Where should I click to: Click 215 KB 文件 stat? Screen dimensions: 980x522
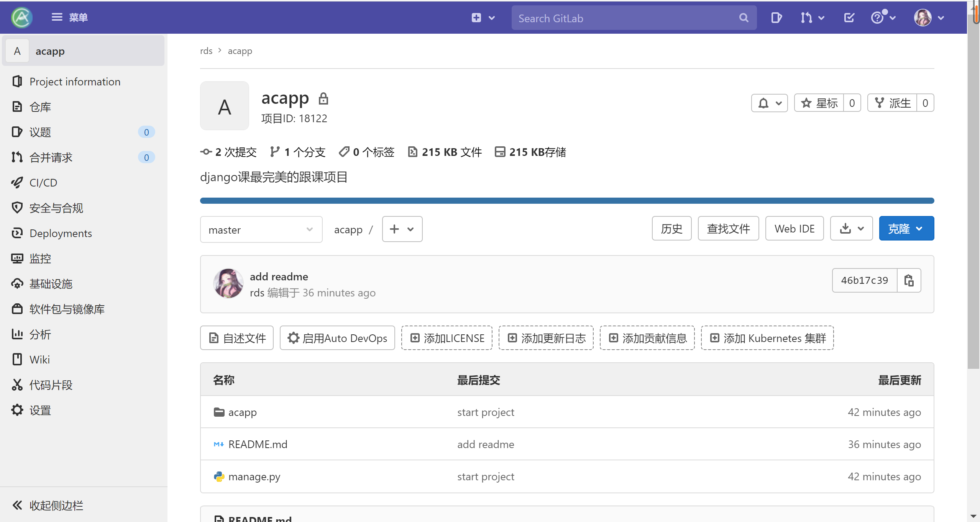click(x=445, y=152)
